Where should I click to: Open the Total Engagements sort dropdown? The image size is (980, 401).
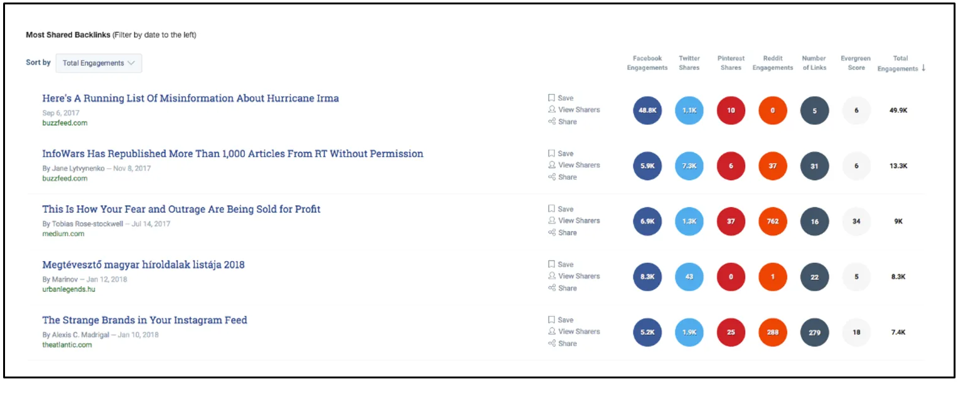point(99,63)
